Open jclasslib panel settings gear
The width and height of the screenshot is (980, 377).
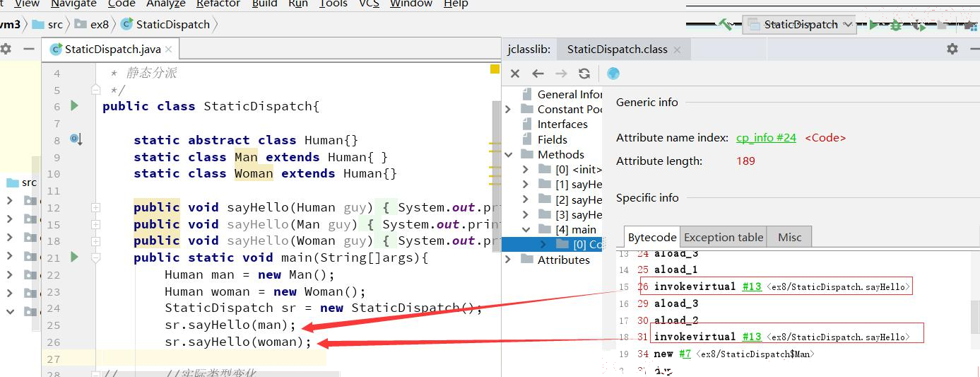[x=952, y=49]
